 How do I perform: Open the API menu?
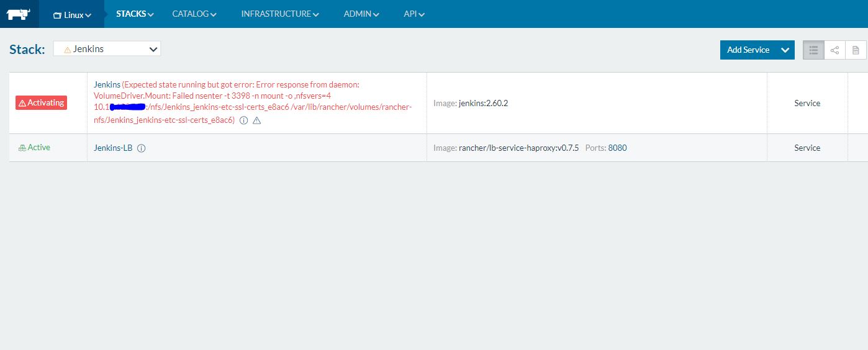(x=414, y=14)
